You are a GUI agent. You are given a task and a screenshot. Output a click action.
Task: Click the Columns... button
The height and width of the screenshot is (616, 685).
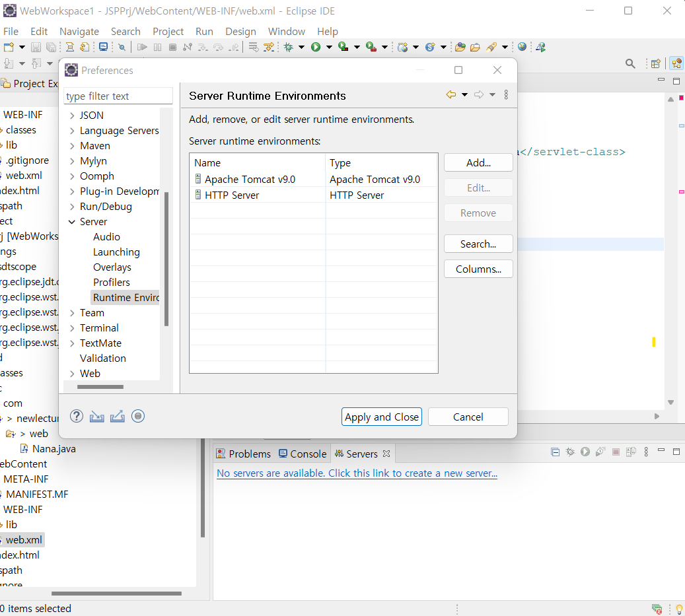point(478,269)
